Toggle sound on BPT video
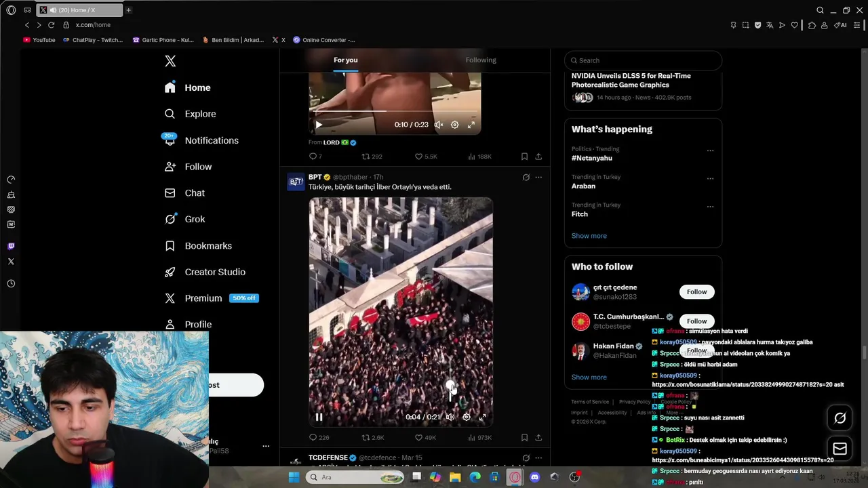The width and height of the screenshot is (868, 488). tap(450, 417)
